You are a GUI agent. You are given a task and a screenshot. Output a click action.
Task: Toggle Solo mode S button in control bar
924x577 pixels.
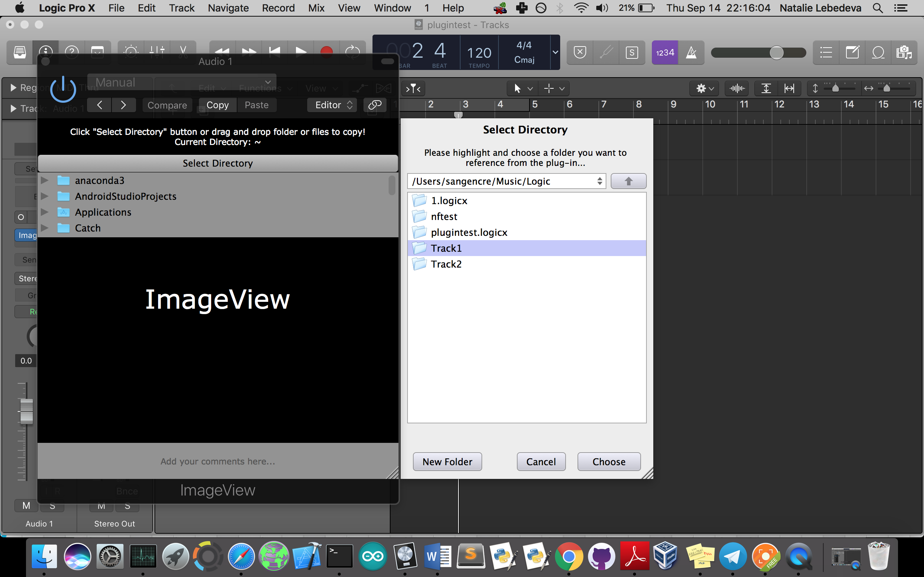pyautogui.click(x=632, y=52)
